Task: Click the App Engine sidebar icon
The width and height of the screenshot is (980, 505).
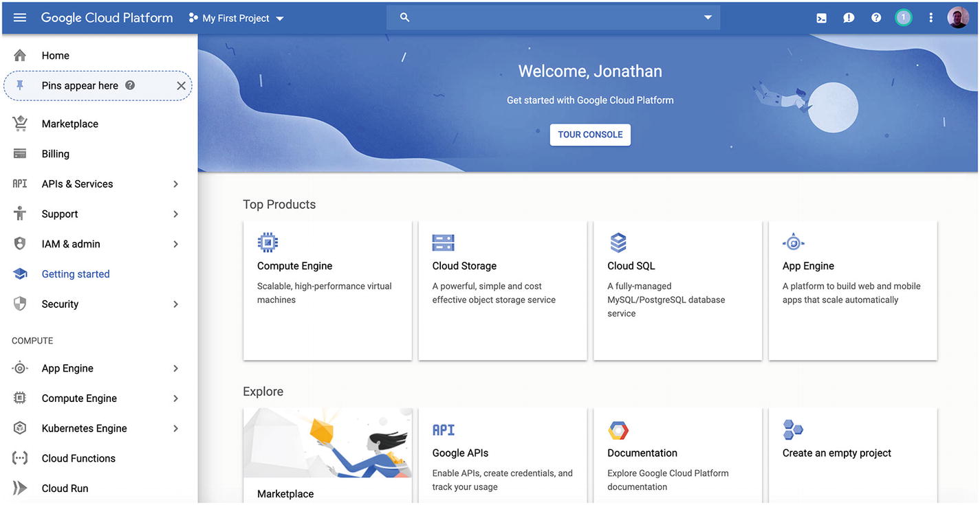Action: [20, 368]
